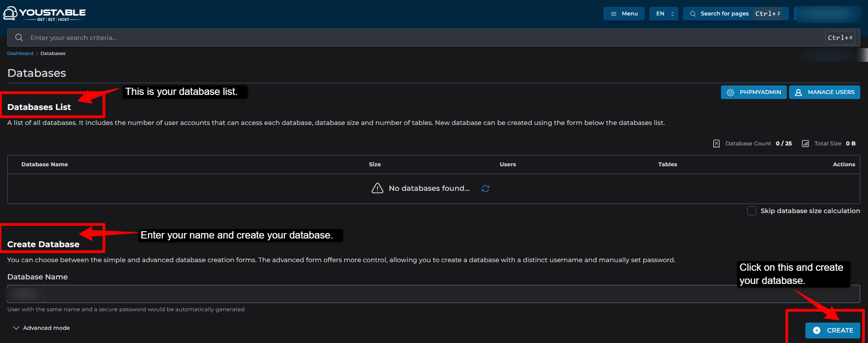Open the hamburger Menu button
868x343 pixels.
(624, 14)
